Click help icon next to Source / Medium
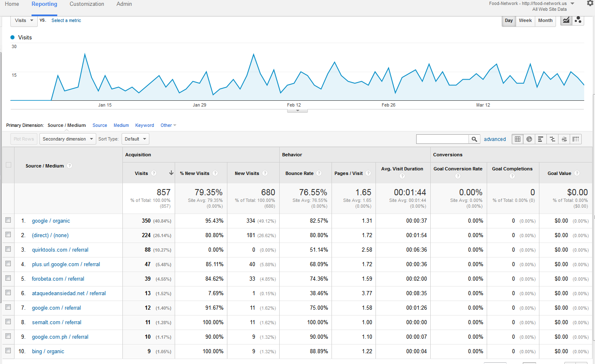Viewport: 595px width, 364px height. (70, 166)
